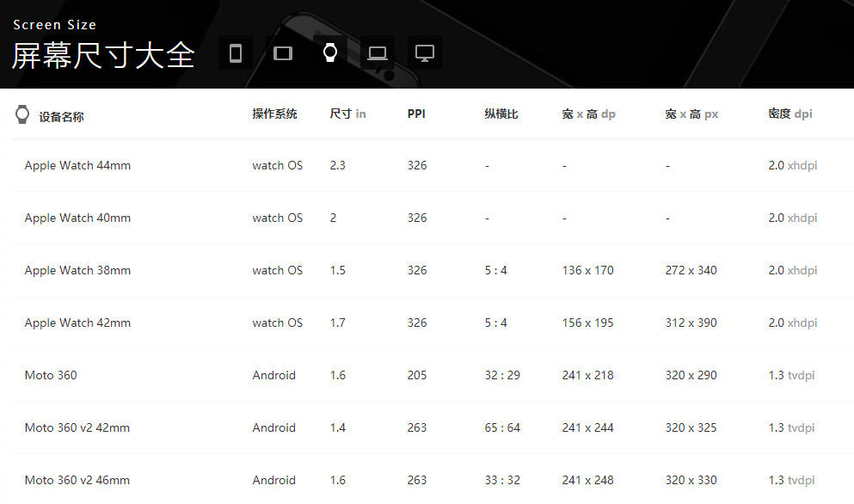Click the 宽 x 高 dp column header

pos(588,114)
